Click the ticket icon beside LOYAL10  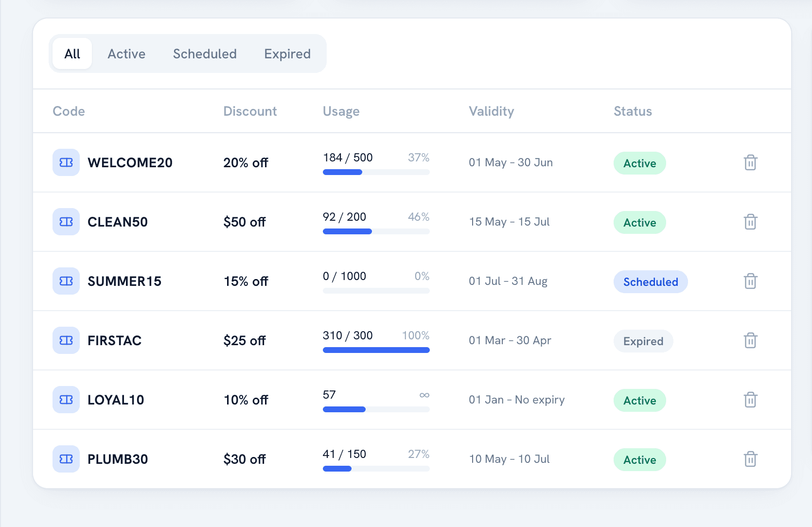click(66, 400)
